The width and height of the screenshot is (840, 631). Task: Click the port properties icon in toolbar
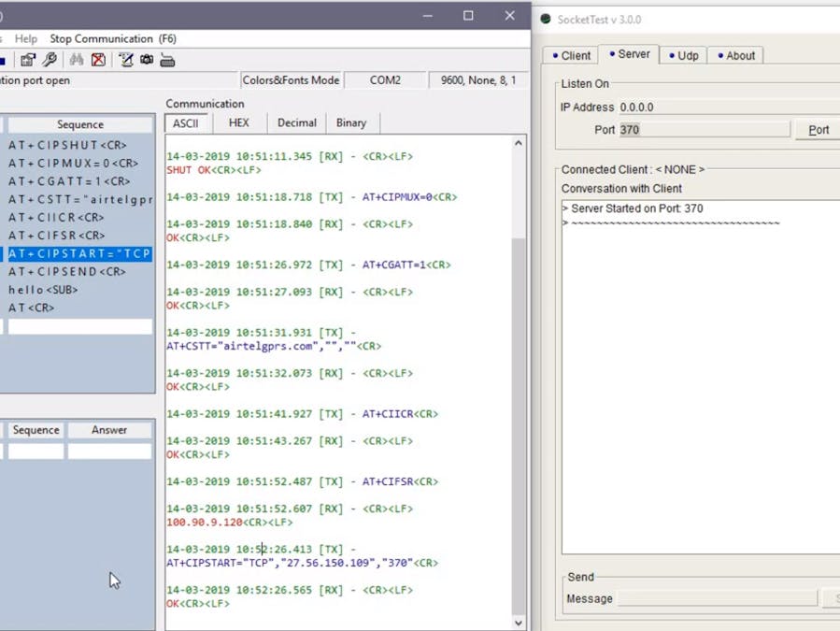pyautogui.click(x=28, y=60)
